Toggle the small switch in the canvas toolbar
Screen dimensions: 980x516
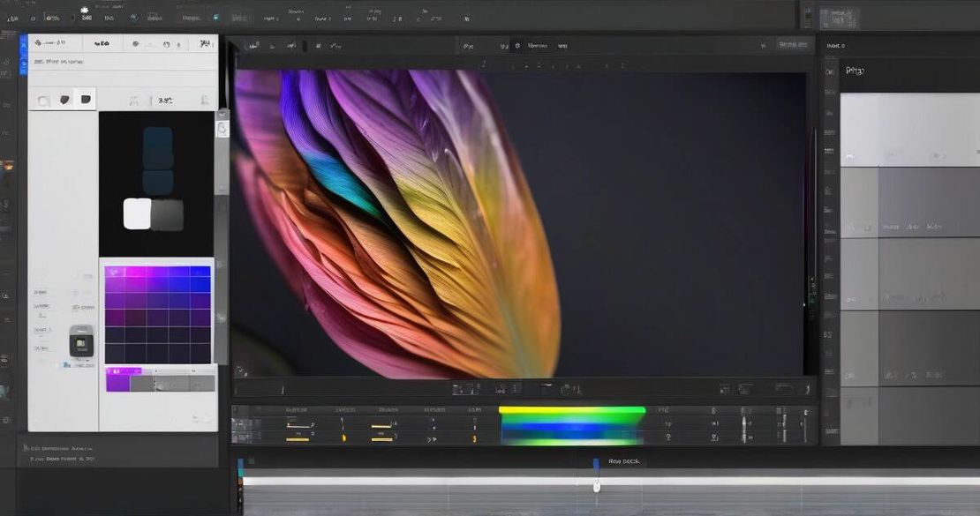(x=506, y=45)
